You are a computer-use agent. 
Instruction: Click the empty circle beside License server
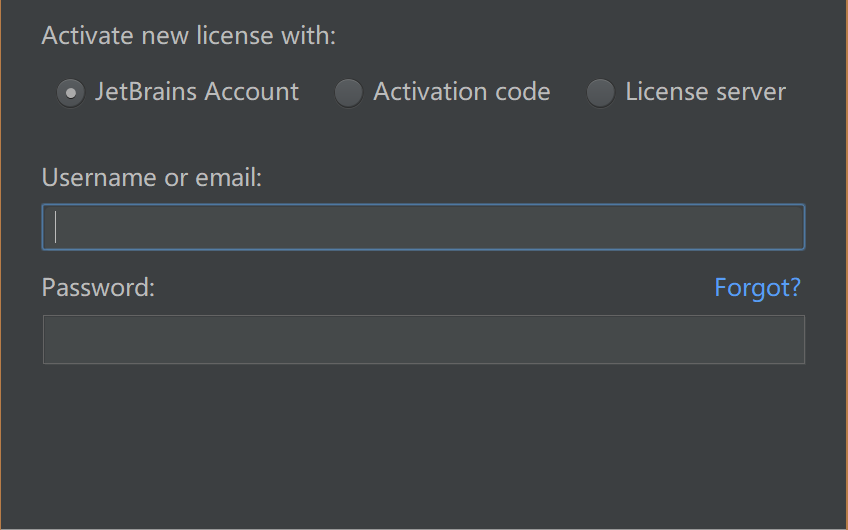click(x=600, y=92)
